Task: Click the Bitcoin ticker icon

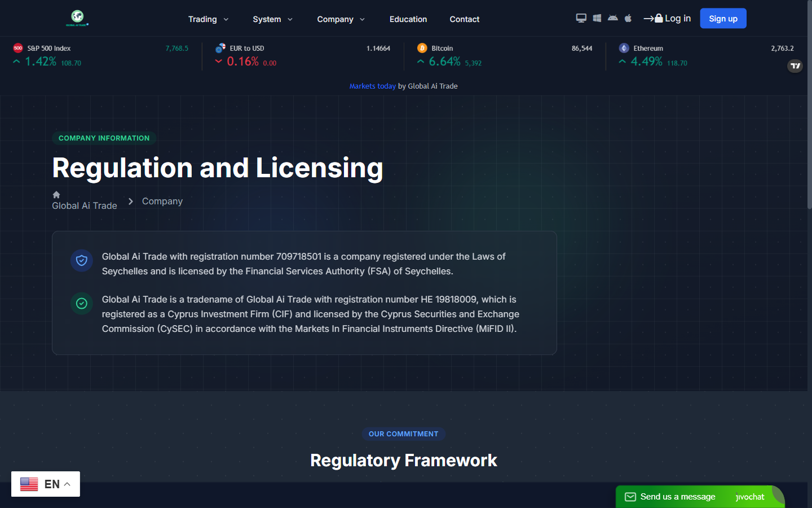Action: [422, 48]
